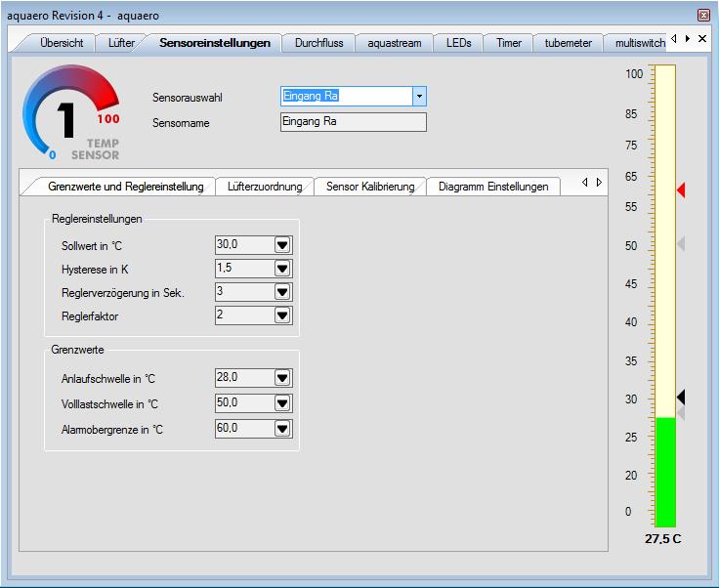The image size is (719, 588).
Task: Click the temperature sensor gauge icon
Action: point(71,114)
